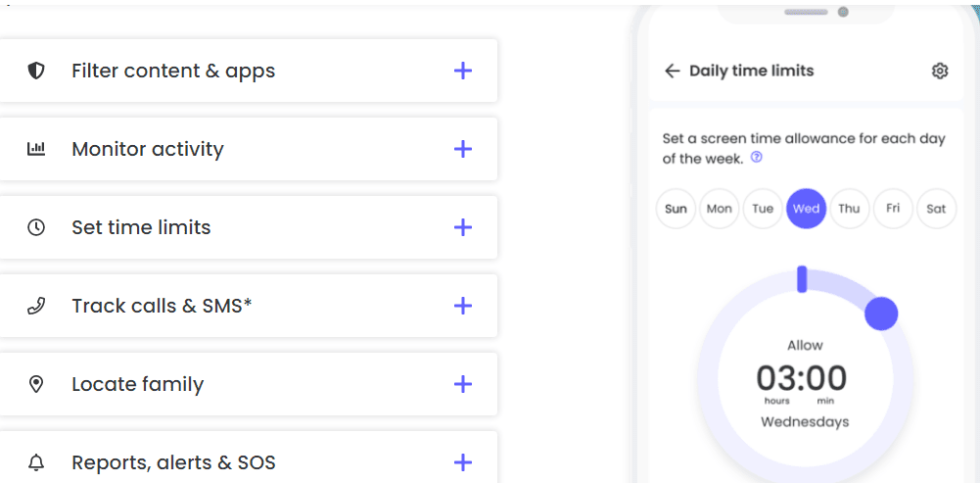Select the Sun day button
Image resolution: width=980 pixels, height=483 pixels.
(676, 209)
